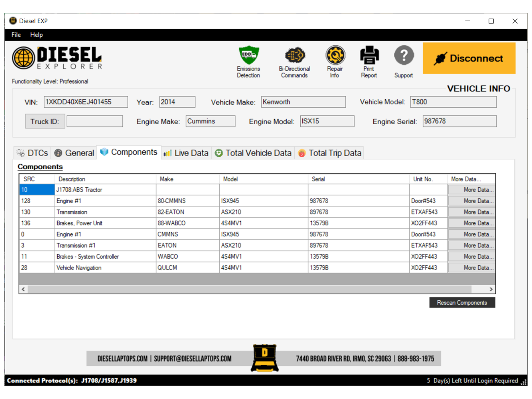Image resolution: width=532 pixels, height=399 pixels.
Task: Open the Total Trip Data tab
Action: (330, 153)
